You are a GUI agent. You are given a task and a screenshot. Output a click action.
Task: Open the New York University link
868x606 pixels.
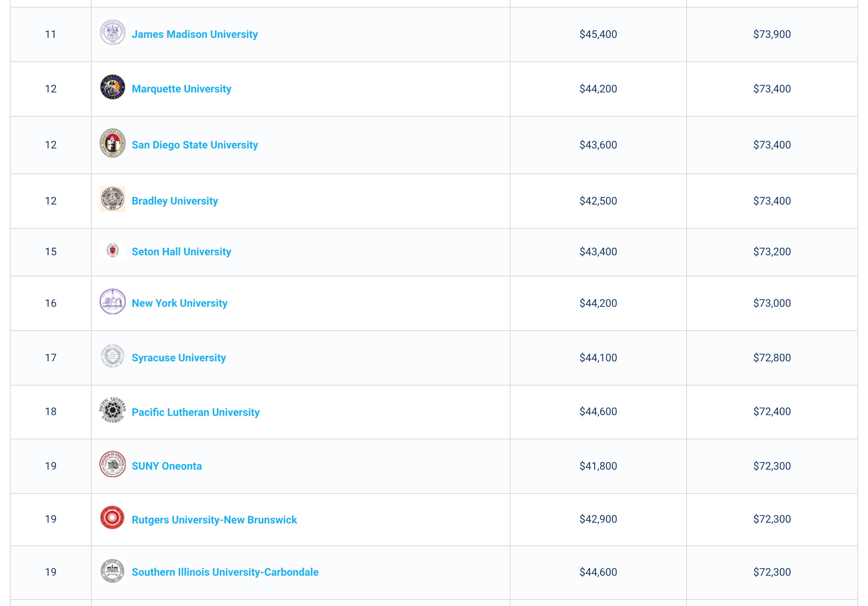(x=180, y=303)
